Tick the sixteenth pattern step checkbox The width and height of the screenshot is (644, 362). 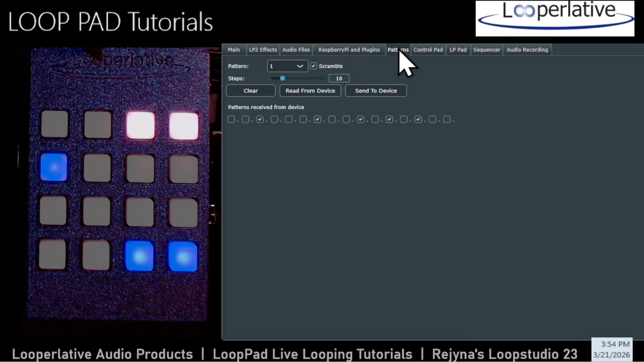click(447, 120)
